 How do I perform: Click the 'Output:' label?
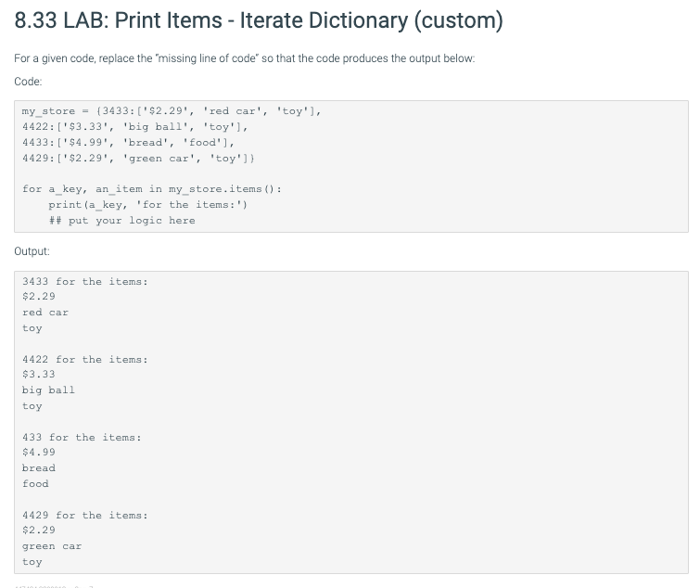click(32, 251)
